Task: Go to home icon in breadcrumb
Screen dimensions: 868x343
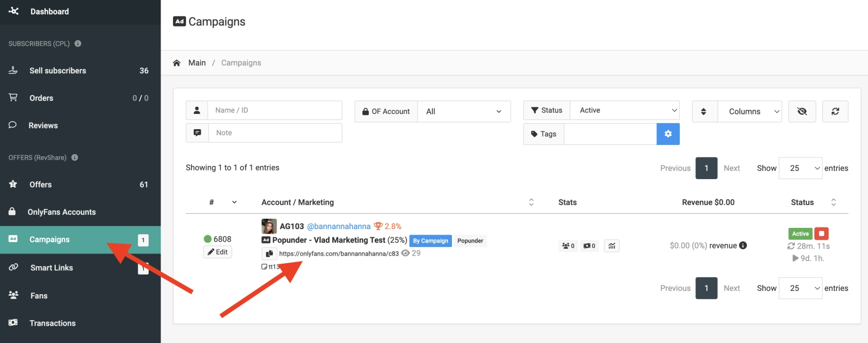Action: pyautogui.click(x=176, y=63)
